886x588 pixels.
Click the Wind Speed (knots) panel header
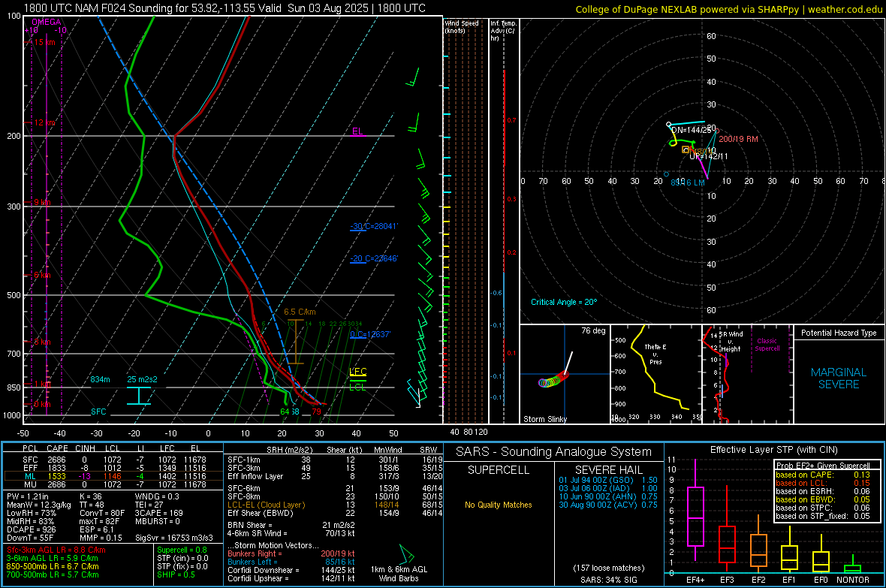[x=462, y=26]
